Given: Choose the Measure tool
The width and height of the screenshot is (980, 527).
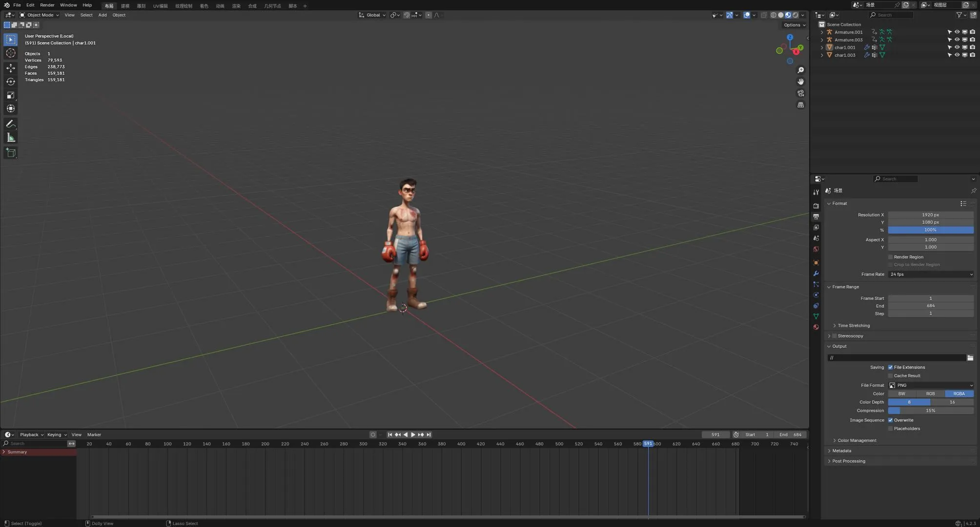Looking at the screenshot, I should (11, 138).
